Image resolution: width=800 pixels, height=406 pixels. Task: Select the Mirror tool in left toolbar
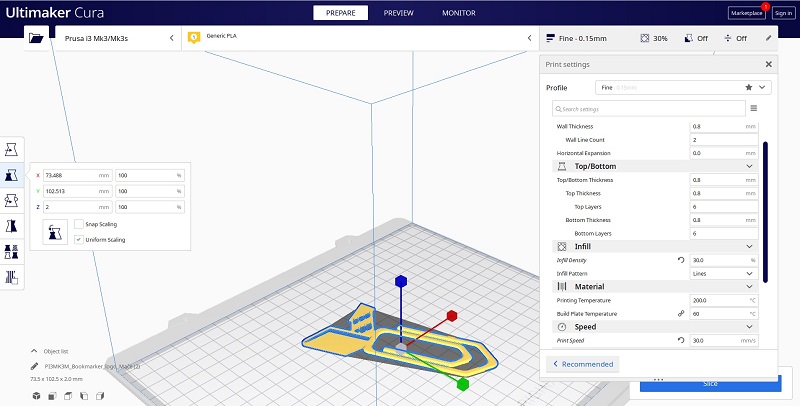pos(11,226)
